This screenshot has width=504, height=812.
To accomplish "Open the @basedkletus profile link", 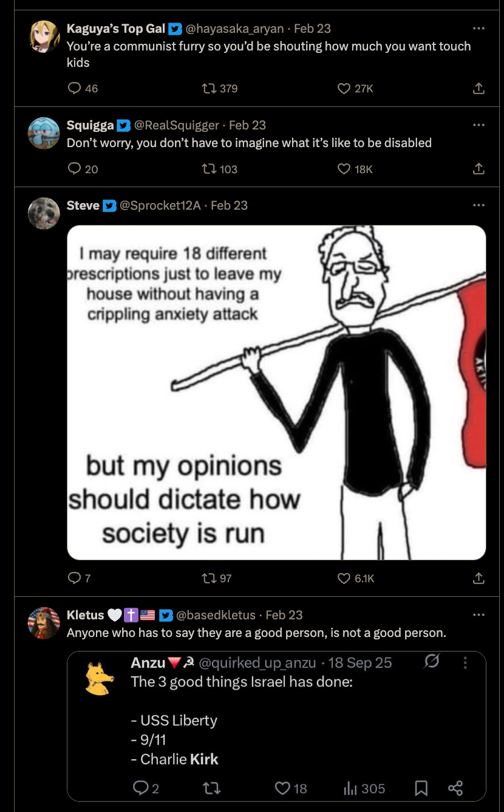I will click(x=218, y=615).
